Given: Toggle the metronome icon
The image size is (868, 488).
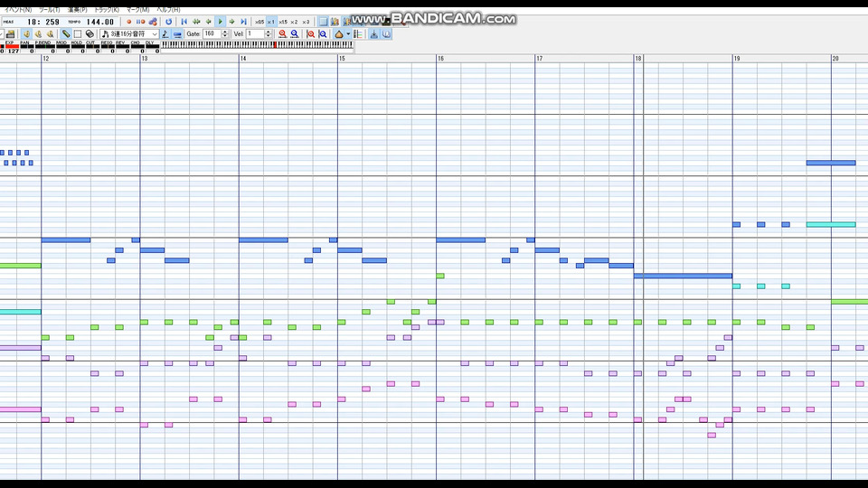Looking at the screenshot, I should pyautogui.click(x=339, y=33).
